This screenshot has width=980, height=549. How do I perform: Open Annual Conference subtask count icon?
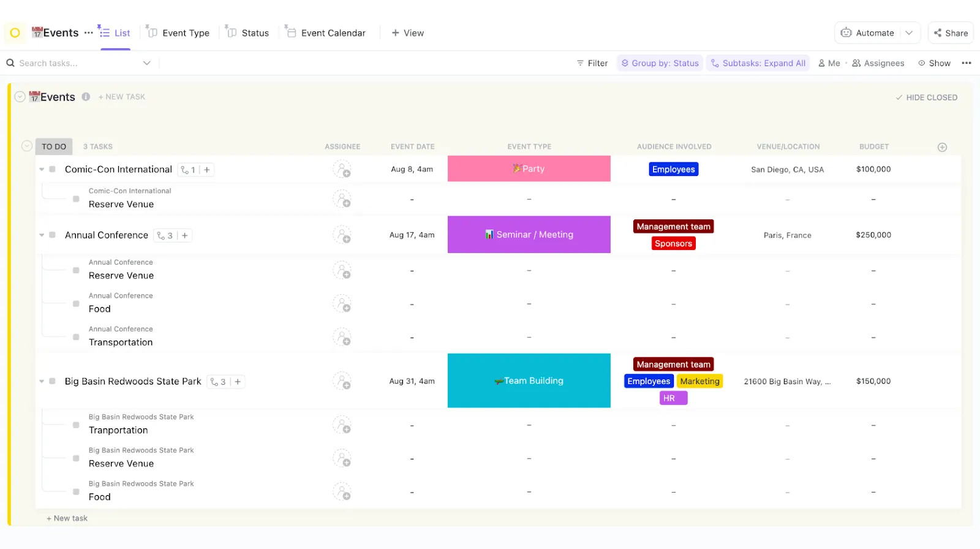(165, 235)
